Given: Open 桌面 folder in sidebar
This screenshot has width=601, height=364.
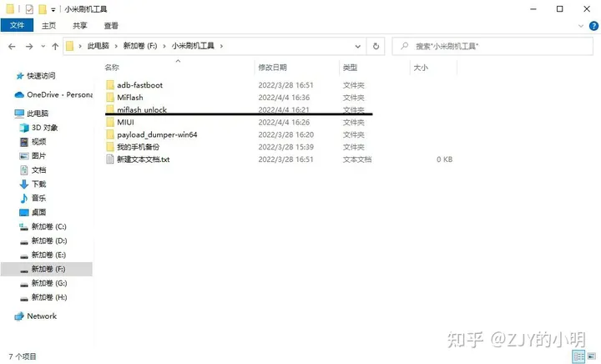Looking at the screenshot, I should pos(33,212).
